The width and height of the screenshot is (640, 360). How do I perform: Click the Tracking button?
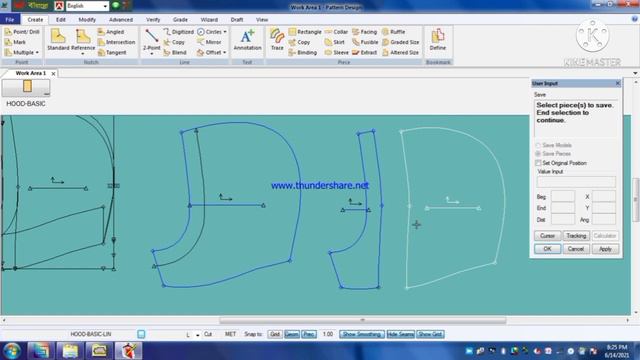point(576,236)
